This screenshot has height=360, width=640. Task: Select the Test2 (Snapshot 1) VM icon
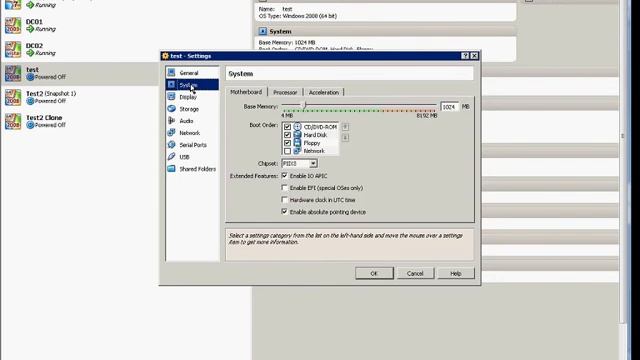pyautogui.click(x=13, y=98)
